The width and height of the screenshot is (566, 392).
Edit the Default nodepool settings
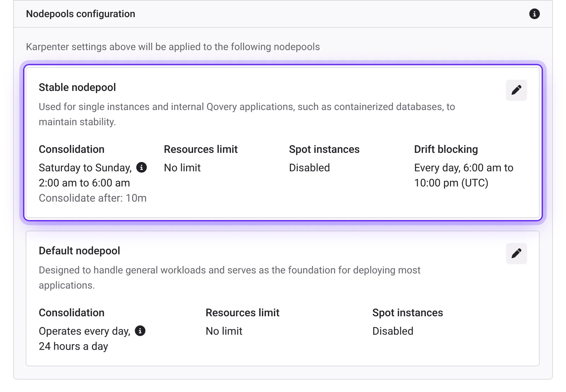(516, 254)
